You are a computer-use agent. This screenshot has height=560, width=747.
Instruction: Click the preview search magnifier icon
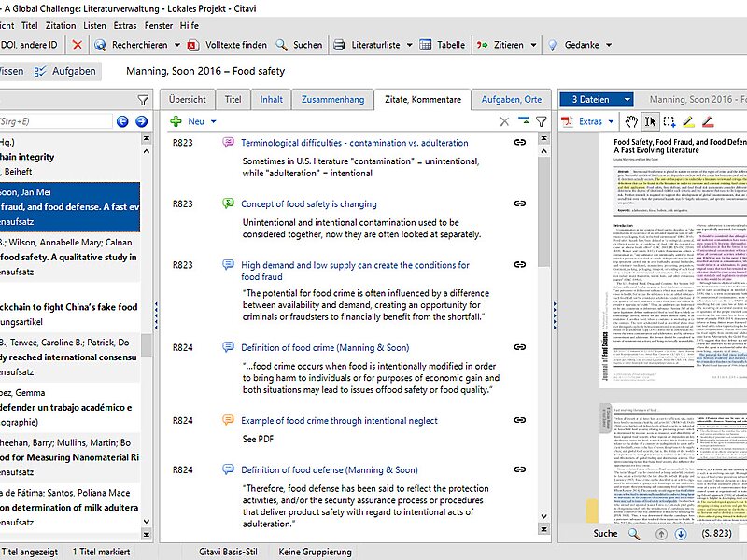click(634, 534)
